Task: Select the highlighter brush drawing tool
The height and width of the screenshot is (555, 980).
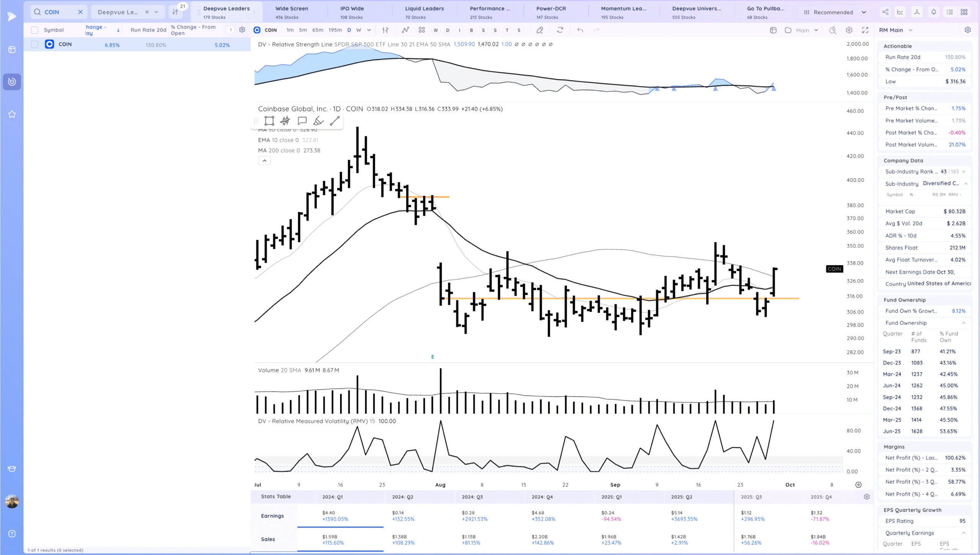Action: click(318, 121)
